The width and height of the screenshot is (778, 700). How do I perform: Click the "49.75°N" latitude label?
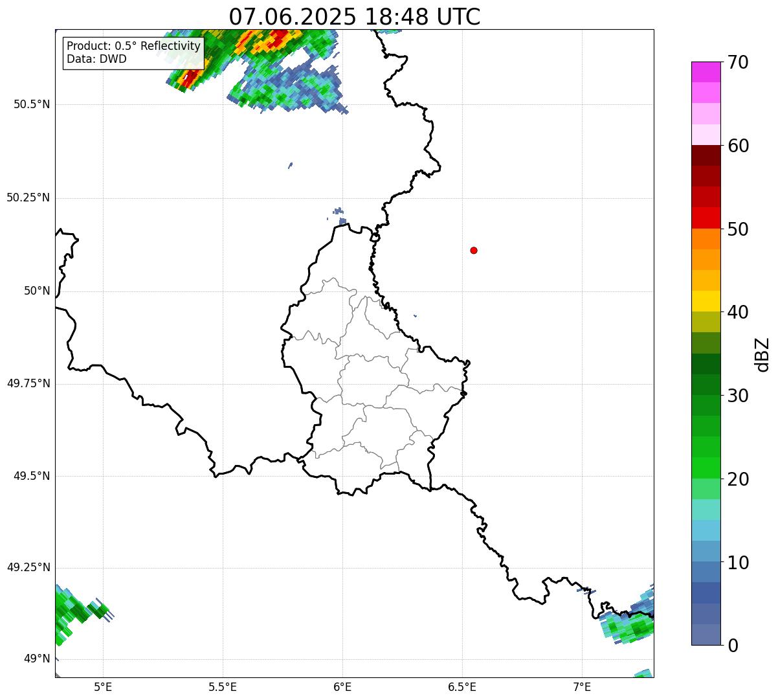point(28,383)
